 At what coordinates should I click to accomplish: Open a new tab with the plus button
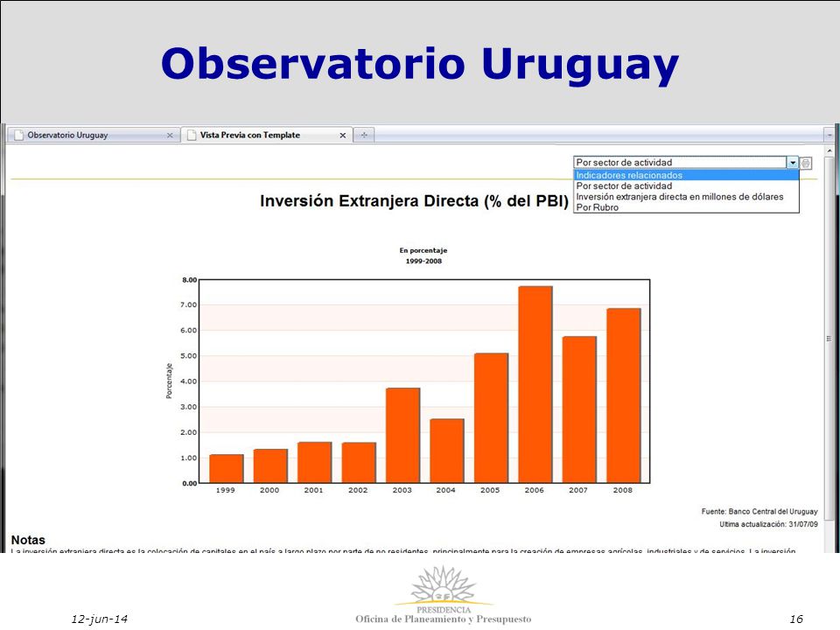click(x=364, y=135)
